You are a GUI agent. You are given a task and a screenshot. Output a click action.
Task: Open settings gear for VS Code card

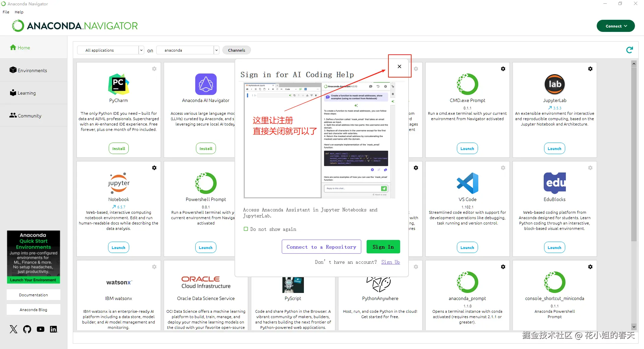[503, 168]
